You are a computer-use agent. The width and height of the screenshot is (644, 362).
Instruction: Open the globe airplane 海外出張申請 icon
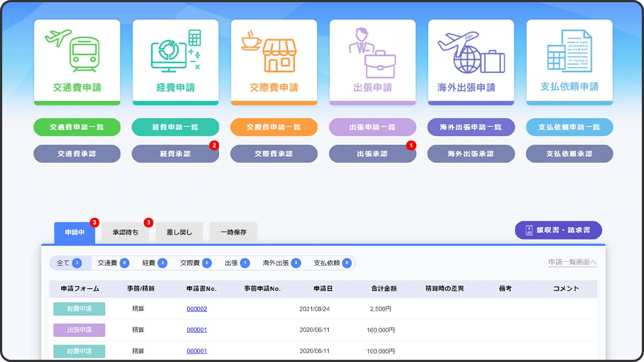pyautogui.click(x=471, y=51)
